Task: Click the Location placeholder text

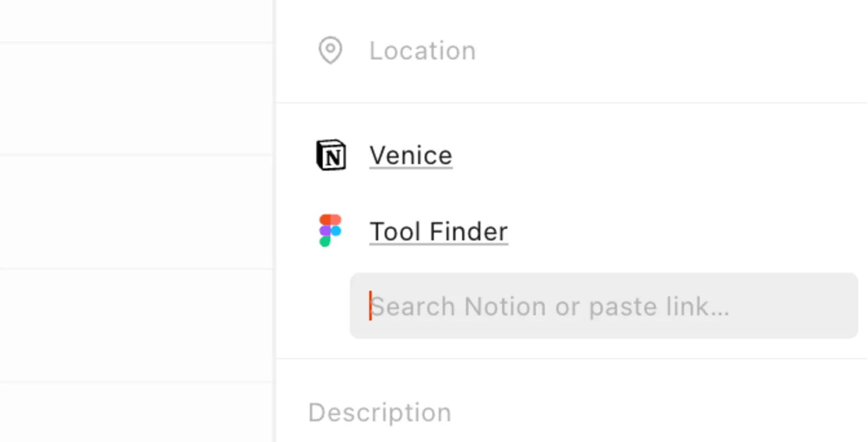Action: (x=423, y=50)
